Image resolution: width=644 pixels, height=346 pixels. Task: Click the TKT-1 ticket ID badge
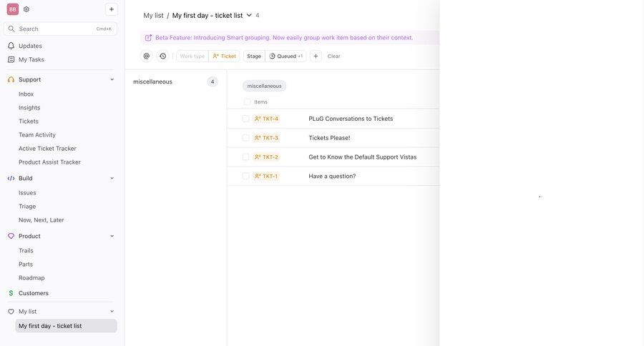[266, 176]
